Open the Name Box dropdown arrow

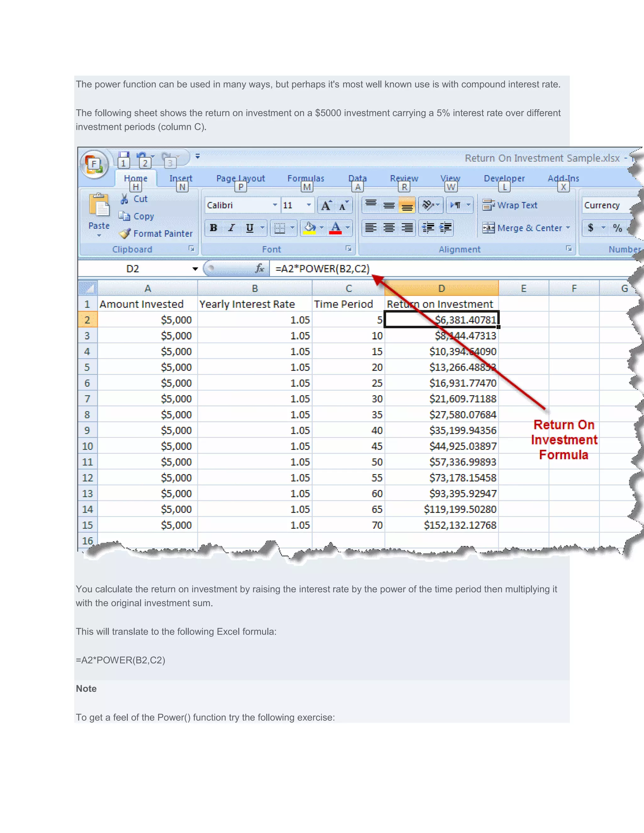(x=195, y=269)
